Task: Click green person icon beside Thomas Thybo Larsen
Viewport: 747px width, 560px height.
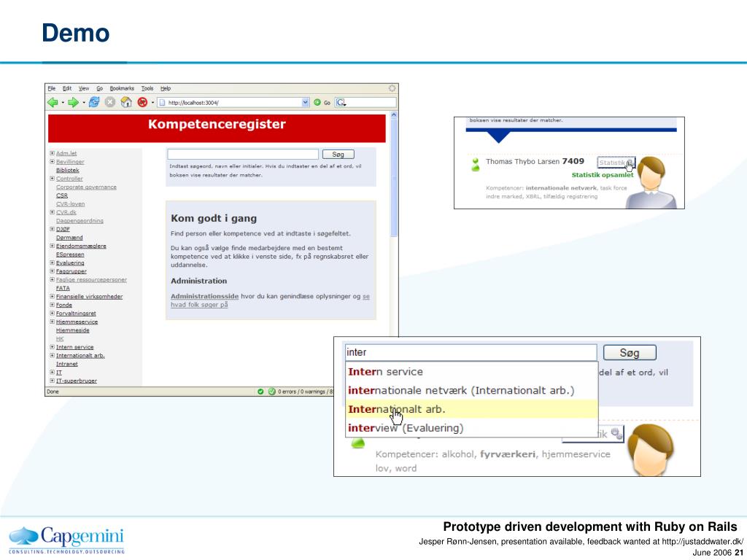Action: tap(475, 165)
